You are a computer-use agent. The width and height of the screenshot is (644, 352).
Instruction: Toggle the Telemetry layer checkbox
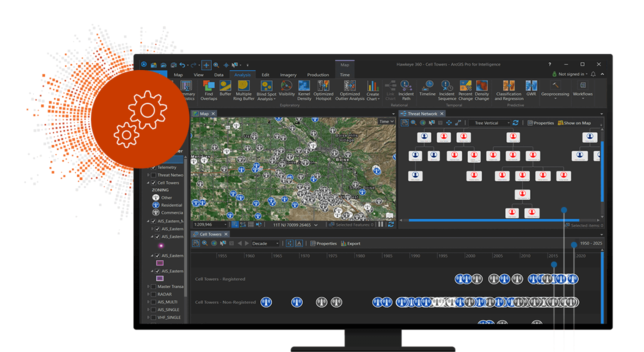click(153, 167)
